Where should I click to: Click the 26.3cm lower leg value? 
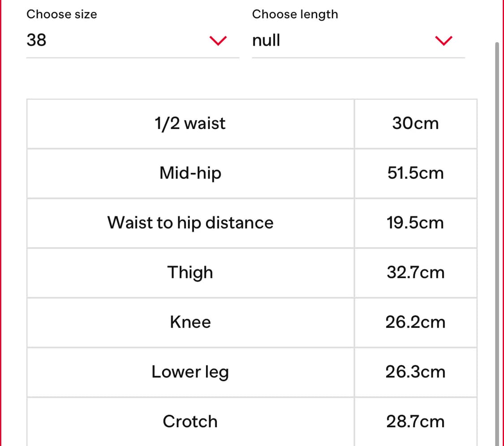(416, 372)
